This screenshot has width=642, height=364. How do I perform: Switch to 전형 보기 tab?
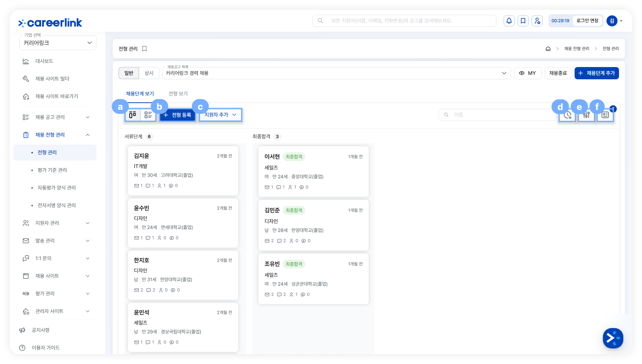coord(178,94)
